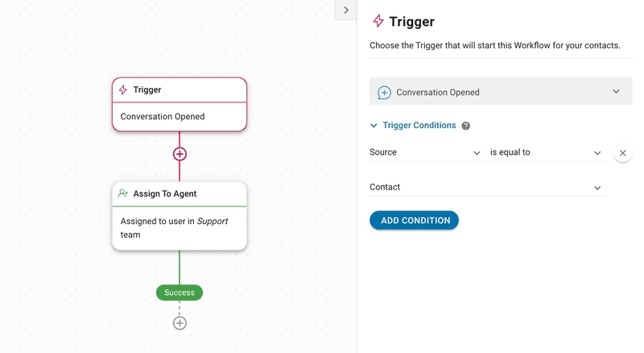The width and height of the screenshot is (644, 353).
Task: Add a step with the pink plus below Trigger
Action: tap(180, 154)
